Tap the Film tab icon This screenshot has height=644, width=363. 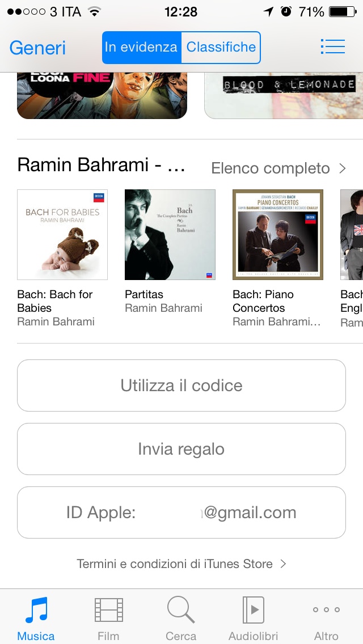click(108, 611)
